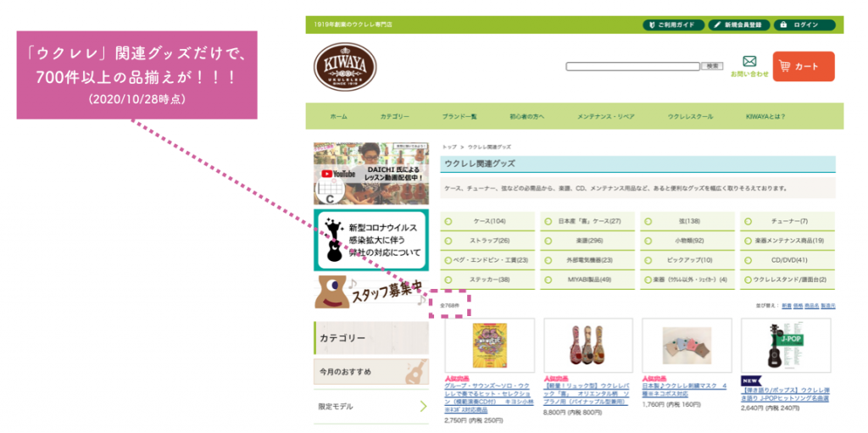Viewport: 868px width, 433px height.
Task: Select the チューナー(7) category option
Action: [788, 221]
